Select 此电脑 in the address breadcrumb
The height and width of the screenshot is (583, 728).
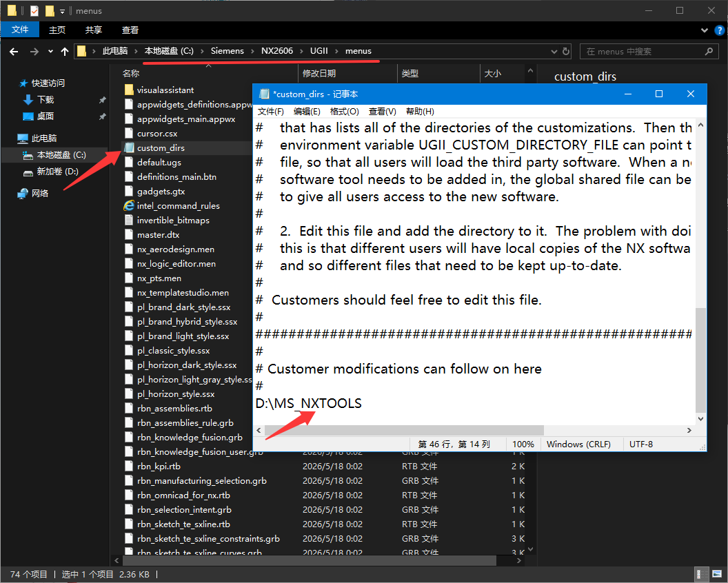coord(114,51)
